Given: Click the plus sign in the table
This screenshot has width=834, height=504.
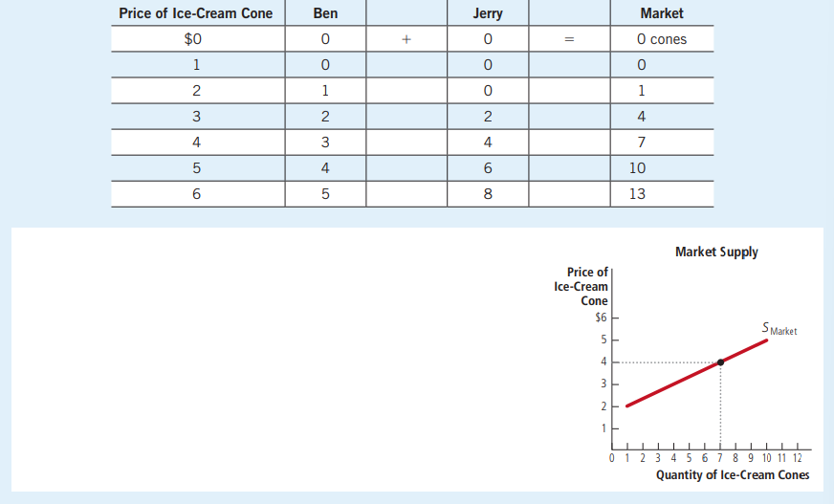Looking at the screenshot, I should pos(406,40).
